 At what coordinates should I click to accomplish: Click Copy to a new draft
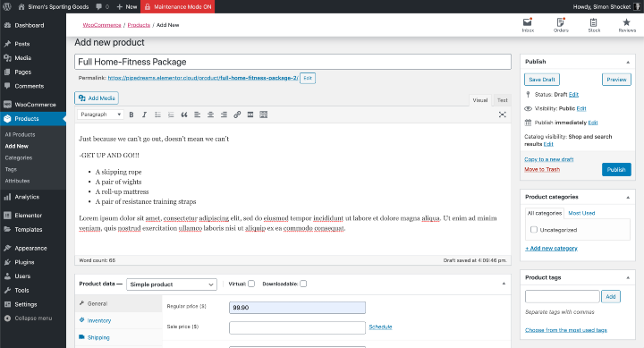[x=548, y=159]
